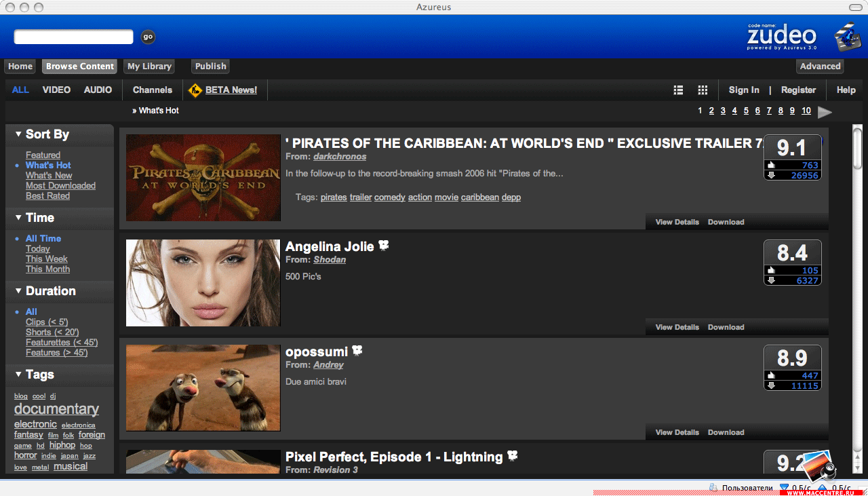
Task: Open the BETA News! link
Action: click(231, 90)
